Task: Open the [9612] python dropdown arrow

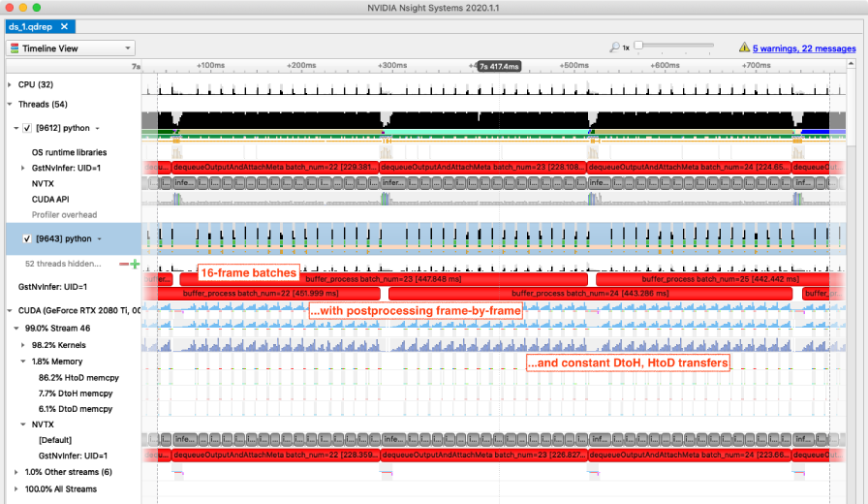Action: click(98, 129)
